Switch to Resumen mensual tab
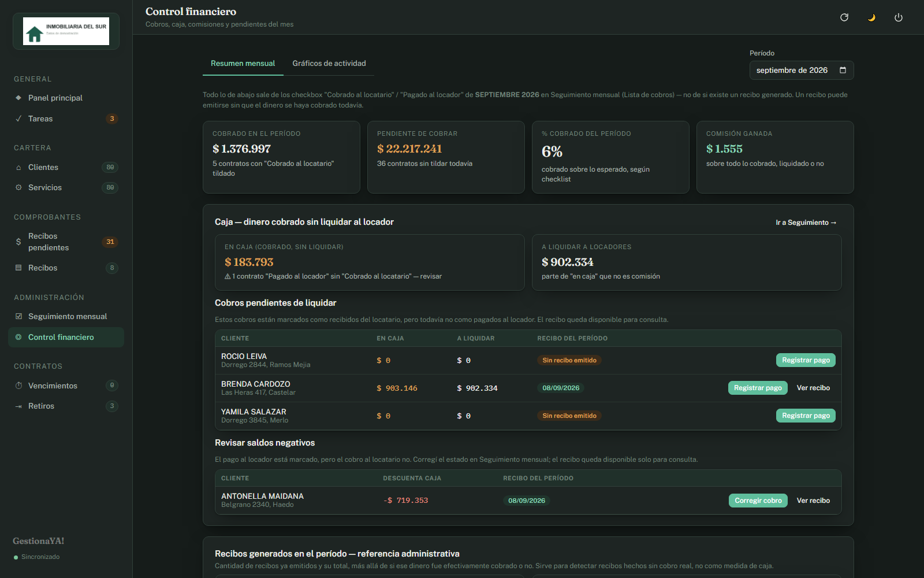 243,64
